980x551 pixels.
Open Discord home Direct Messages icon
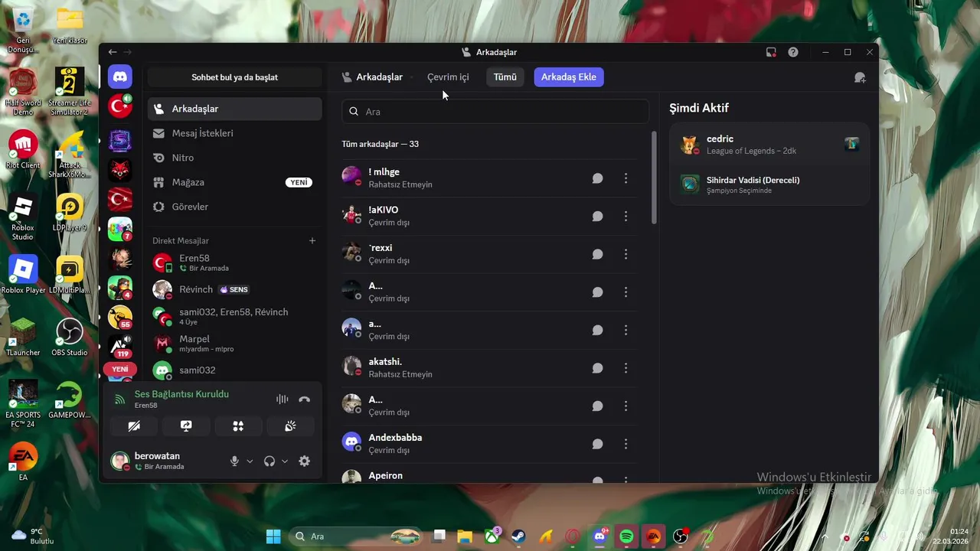(x=120, y=77)
